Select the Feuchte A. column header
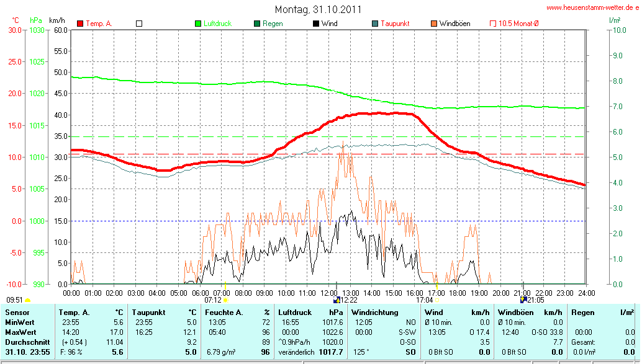Viewport: 642px width, 364px height. tap(225, 312)
